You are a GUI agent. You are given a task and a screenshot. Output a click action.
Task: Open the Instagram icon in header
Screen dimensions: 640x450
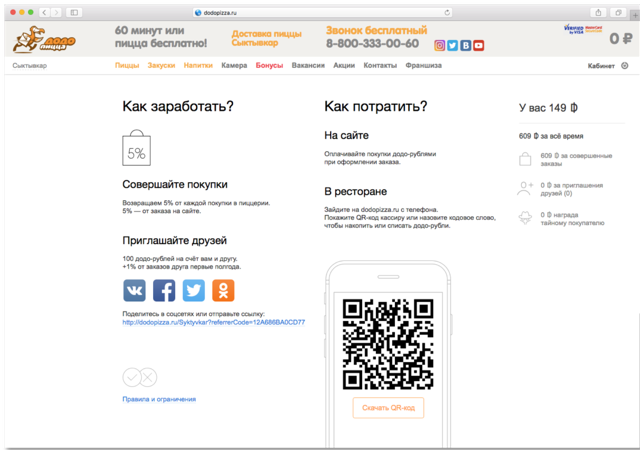[440, 45]
